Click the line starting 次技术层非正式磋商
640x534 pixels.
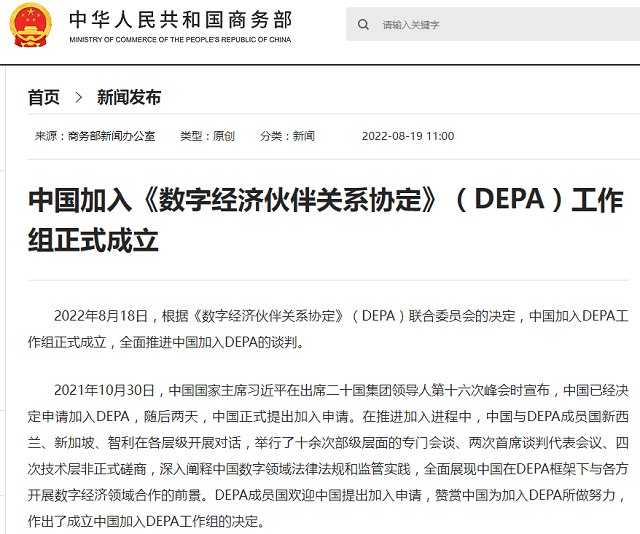click(328, 469)
